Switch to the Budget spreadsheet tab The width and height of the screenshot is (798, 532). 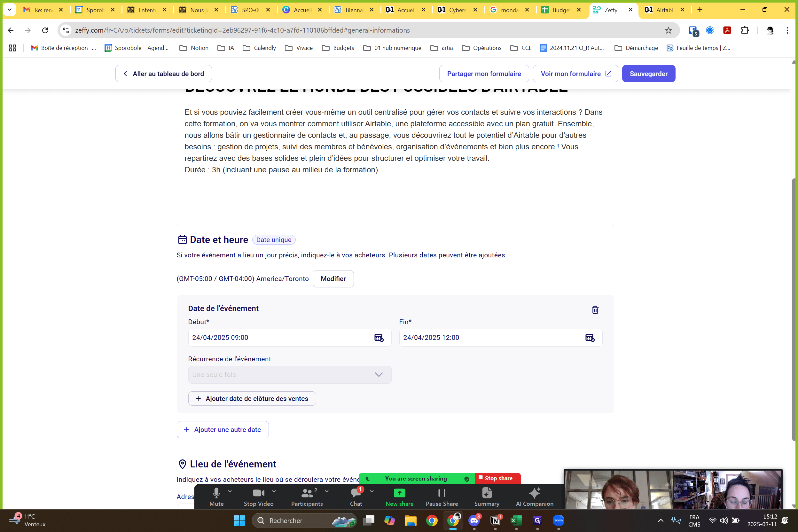[x=561, y=10]
